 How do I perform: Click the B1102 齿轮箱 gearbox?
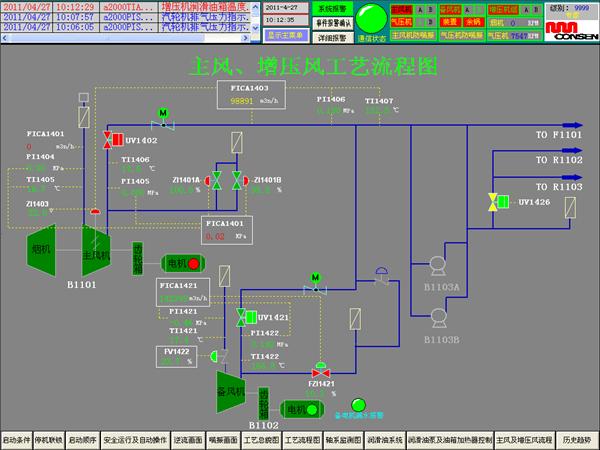(264, 403)
